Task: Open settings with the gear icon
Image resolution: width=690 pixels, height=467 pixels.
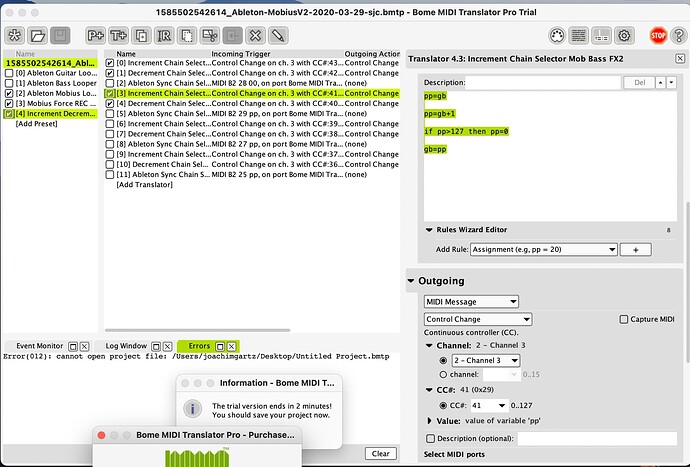Action: coord(624,36)
